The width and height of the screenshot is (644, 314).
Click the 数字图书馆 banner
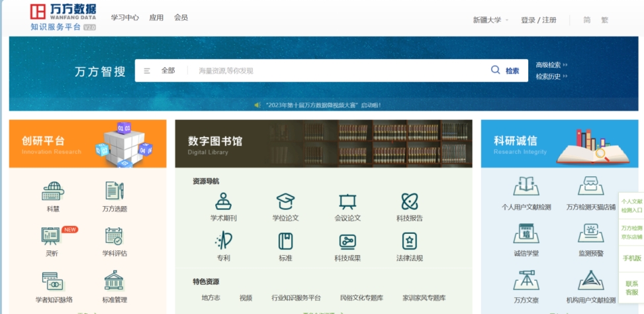(x=324, y=144)
